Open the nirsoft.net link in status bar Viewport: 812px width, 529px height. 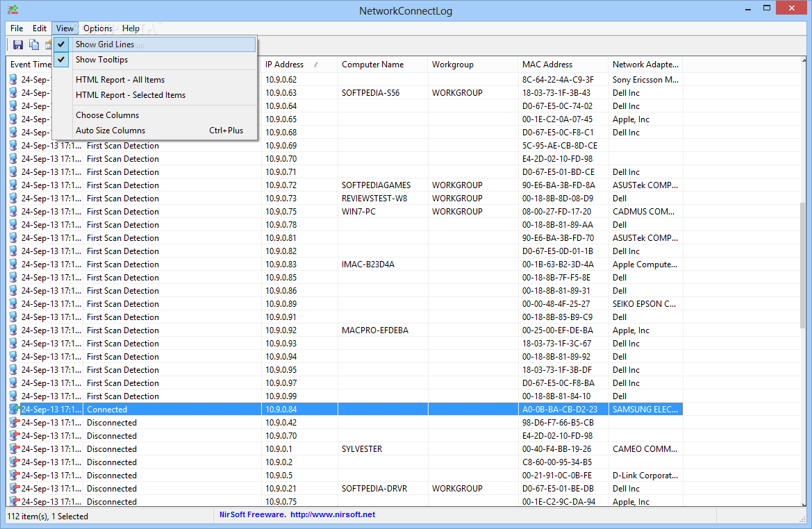[333, 514]
